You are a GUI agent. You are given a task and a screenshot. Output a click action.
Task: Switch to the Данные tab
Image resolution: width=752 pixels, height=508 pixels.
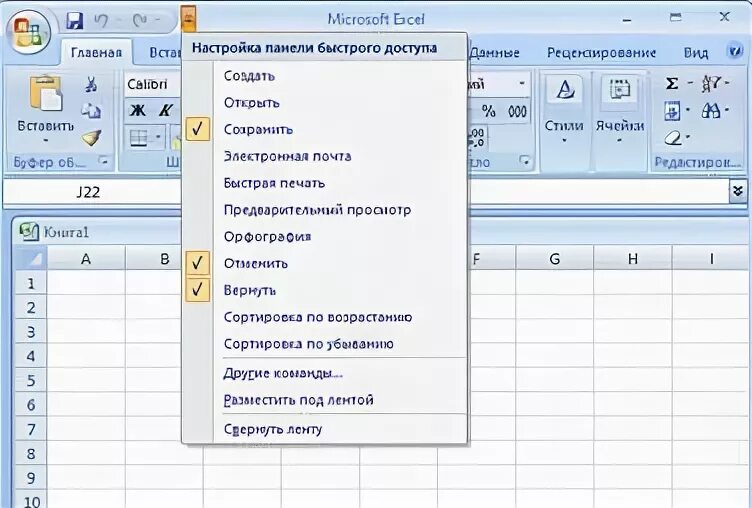[x=494, y=52]
